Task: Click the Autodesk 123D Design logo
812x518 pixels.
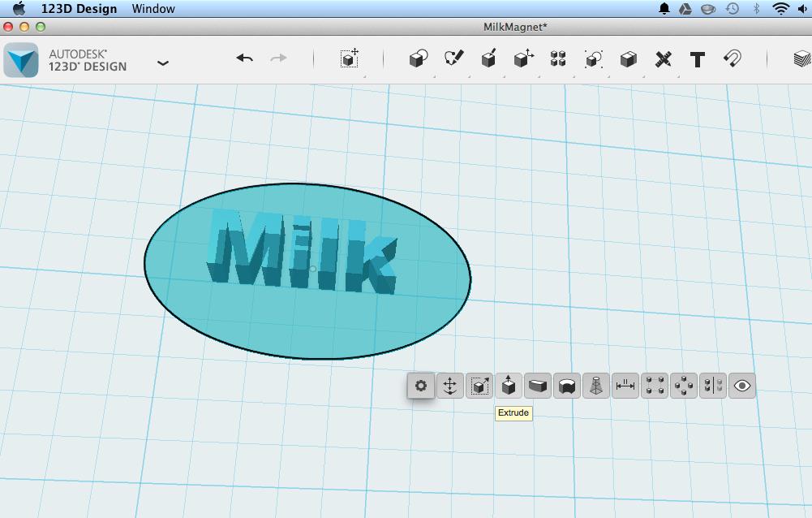Action: pyautogui.click(x=21, y=60)
